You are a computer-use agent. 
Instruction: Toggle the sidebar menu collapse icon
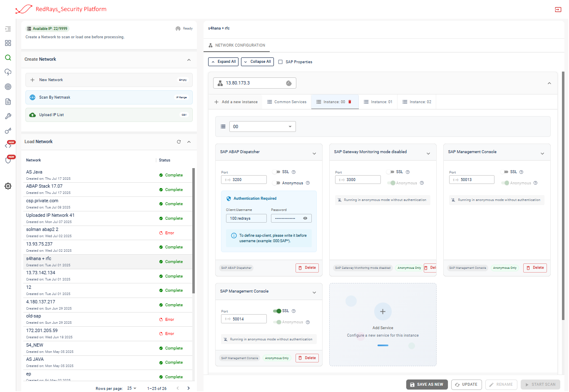[x=8, y=29]
